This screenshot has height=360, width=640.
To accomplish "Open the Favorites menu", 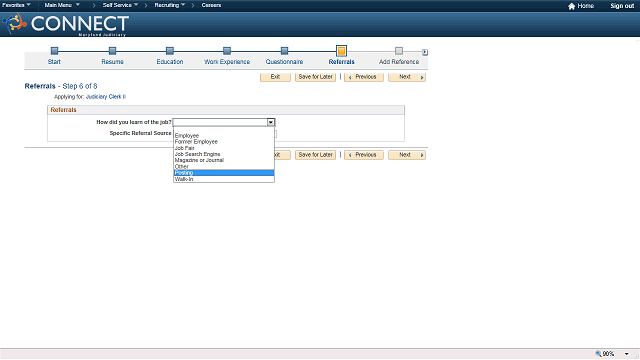I will [16, 5].
